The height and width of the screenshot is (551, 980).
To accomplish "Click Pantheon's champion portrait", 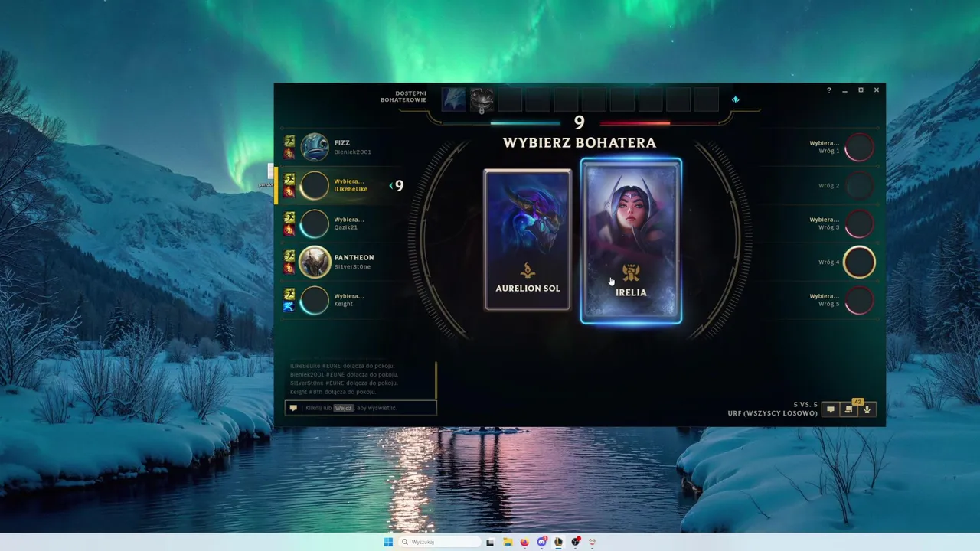I will pyautogui.click(x=315, y=262).
